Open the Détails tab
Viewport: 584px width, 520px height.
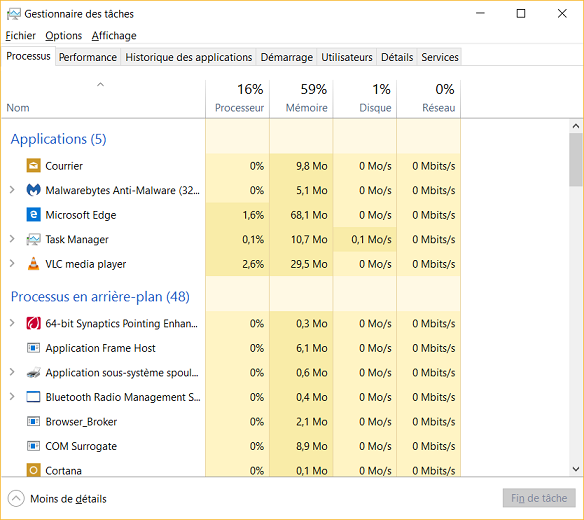[397, 57]
